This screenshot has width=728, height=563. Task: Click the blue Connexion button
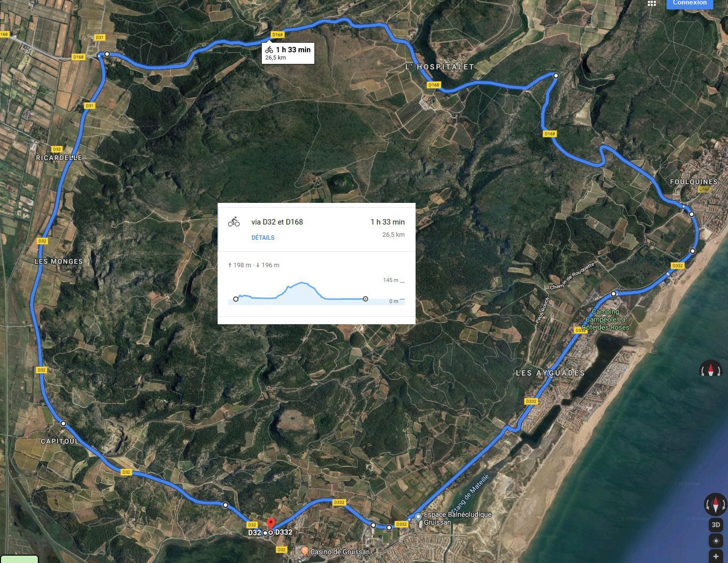click(x=690, y=3)
